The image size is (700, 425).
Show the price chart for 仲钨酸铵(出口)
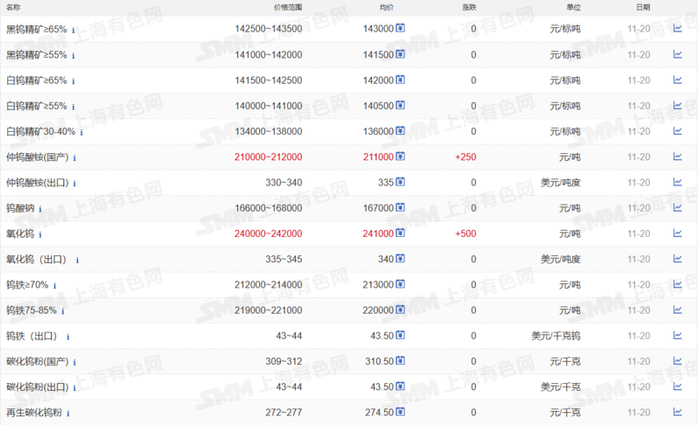(677, 182)
